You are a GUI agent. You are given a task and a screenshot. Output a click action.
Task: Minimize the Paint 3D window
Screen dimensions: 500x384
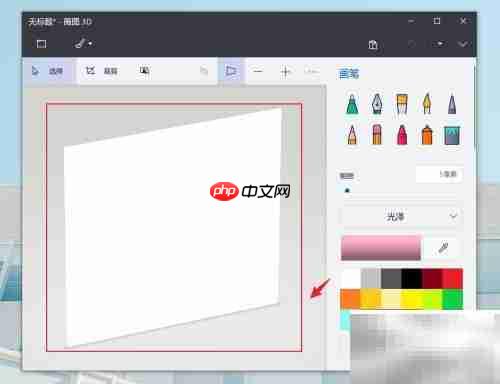point(411,21)
